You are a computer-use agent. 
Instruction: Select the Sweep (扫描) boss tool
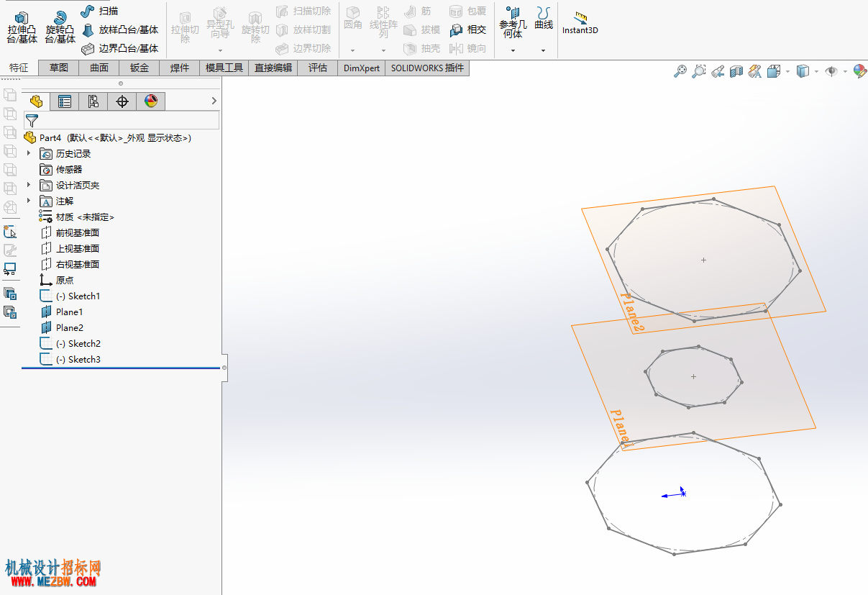pyautogui.click(x=99, y=11)
